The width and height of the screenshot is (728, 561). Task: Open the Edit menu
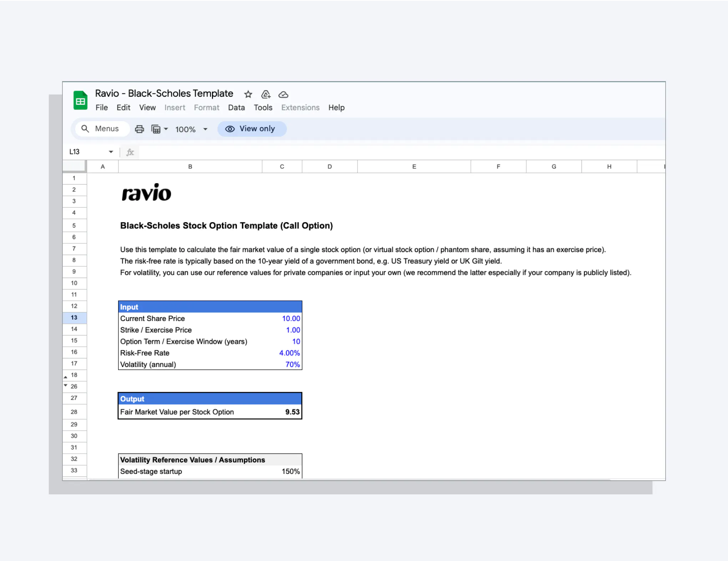pyautogui.click(x=123, y=107)
